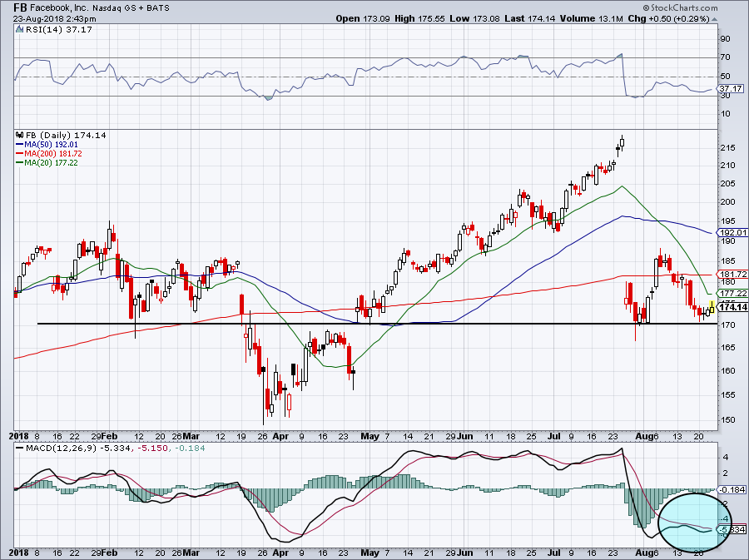Open the StockCharts.com copyright link
The image size is (749, 560).
(680, 7)
